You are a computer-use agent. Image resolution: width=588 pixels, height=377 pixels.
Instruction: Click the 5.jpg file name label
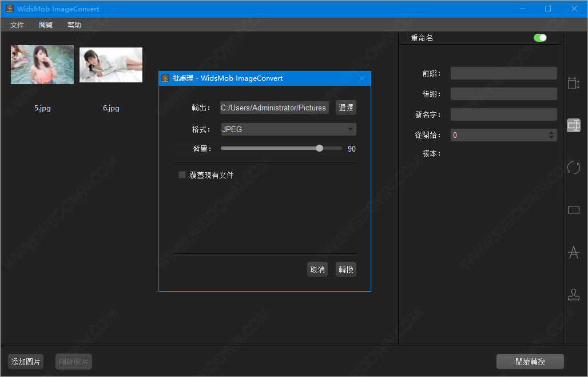[x=42, y=108]
